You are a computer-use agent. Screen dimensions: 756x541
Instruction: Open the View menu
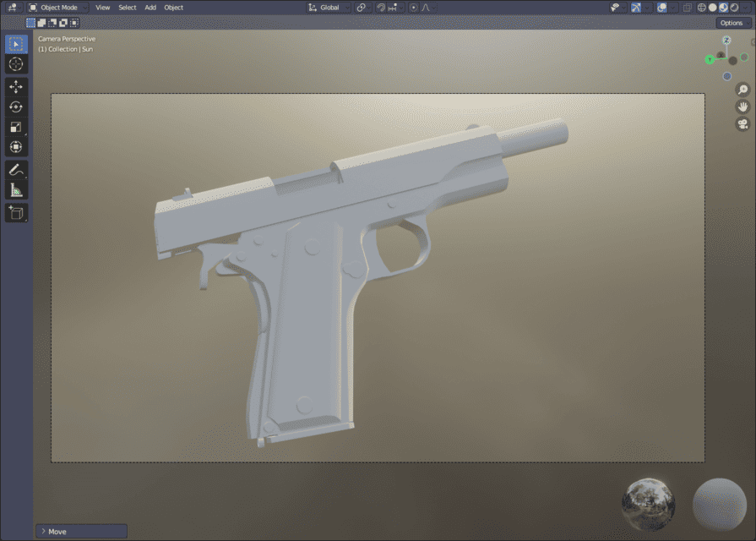pos(102,8)
